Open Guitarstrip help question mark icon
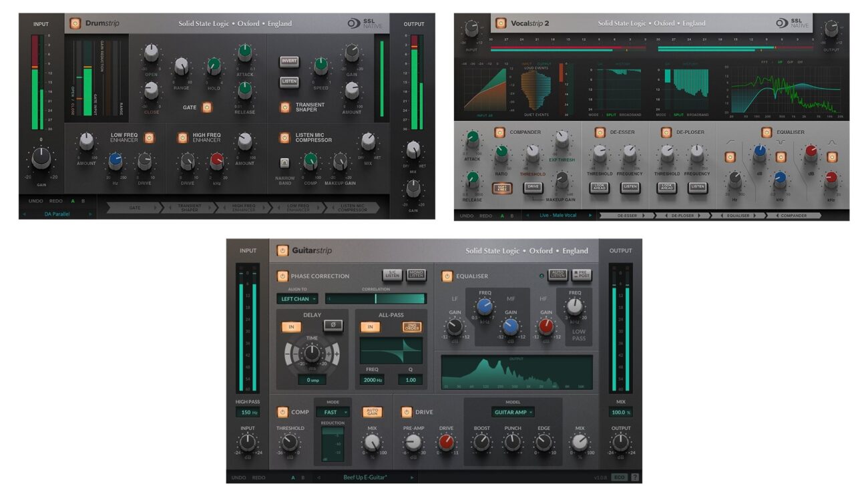Screen dimensions: 868x500 point(635,477)
